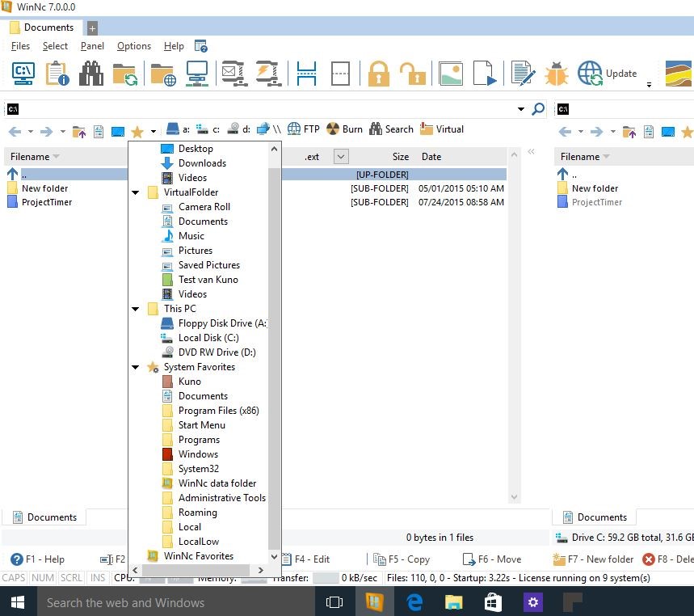Click the Virtual folder button
The image size is (694, 616).
[442, 129]
